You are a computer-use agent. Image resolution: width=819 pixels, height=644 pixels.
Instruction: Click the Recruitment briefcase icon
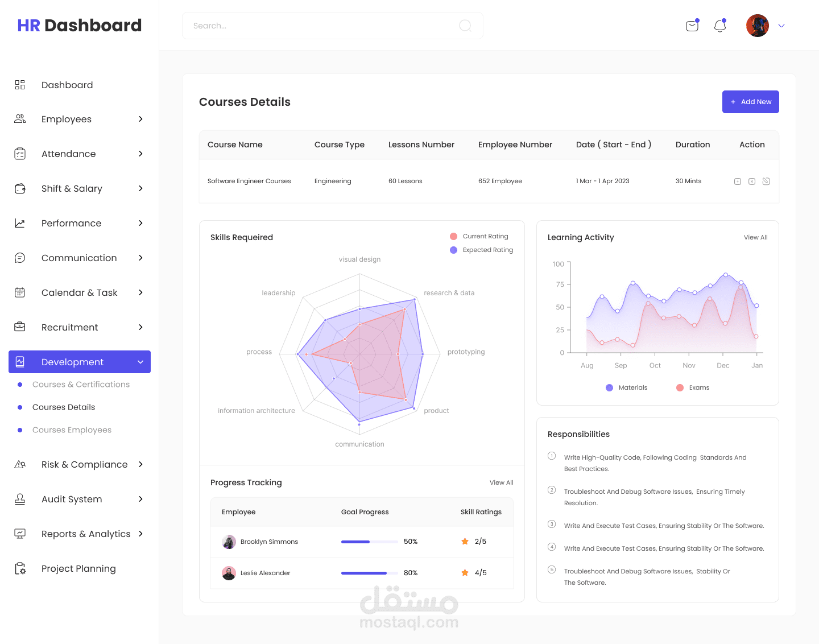pyautogui.click(x=20, y=327)
